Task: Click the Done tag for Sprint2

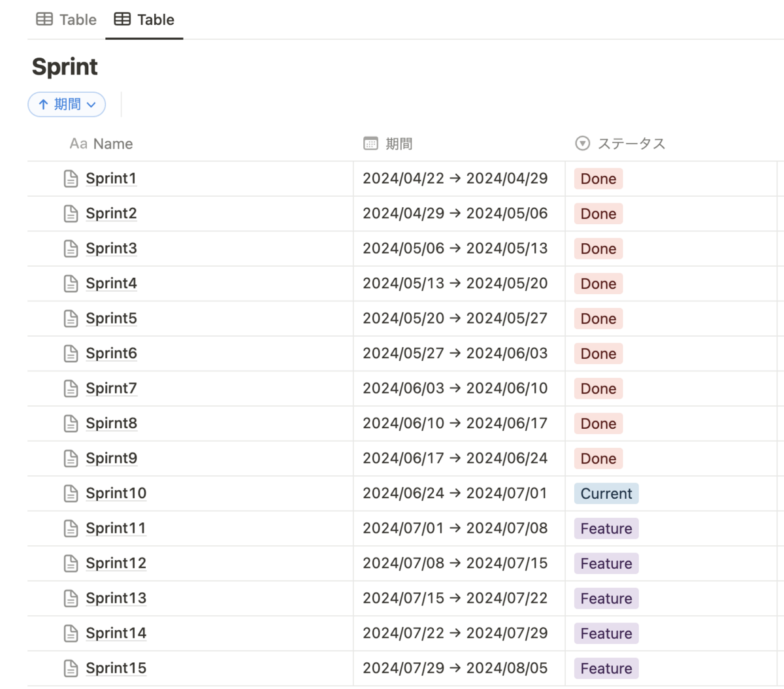Action: pyautogui.click(x=598, y=214)
